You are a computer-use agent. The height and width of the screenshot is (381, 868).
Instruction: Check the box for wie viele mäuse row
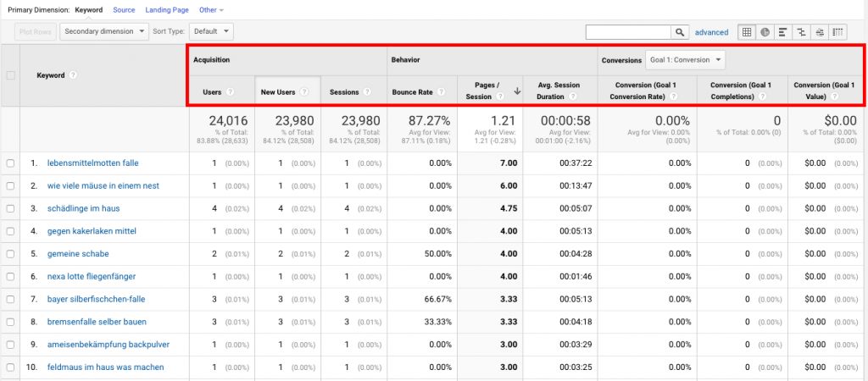click(10, 185)
